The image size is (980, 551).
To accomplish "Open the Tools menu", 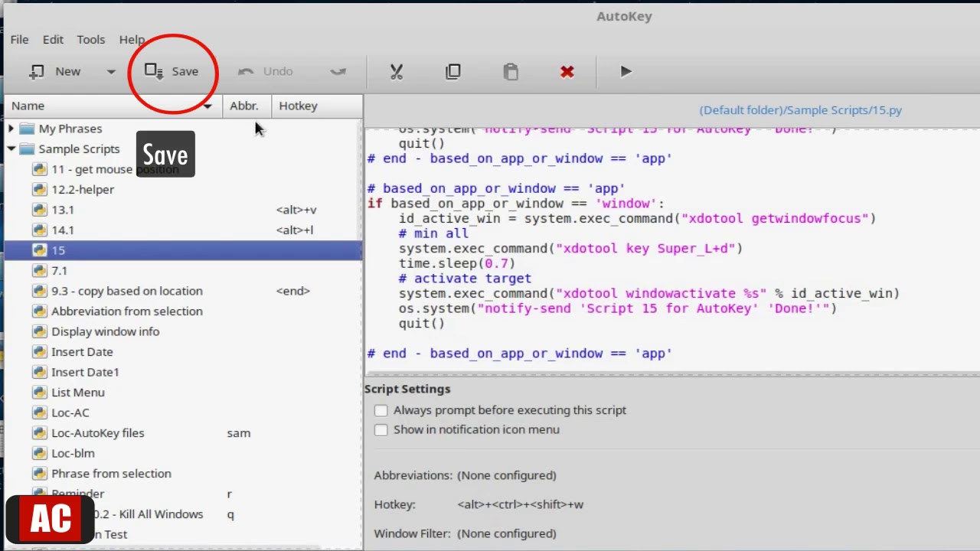I will pyautogui.click(x=90, y=40).
